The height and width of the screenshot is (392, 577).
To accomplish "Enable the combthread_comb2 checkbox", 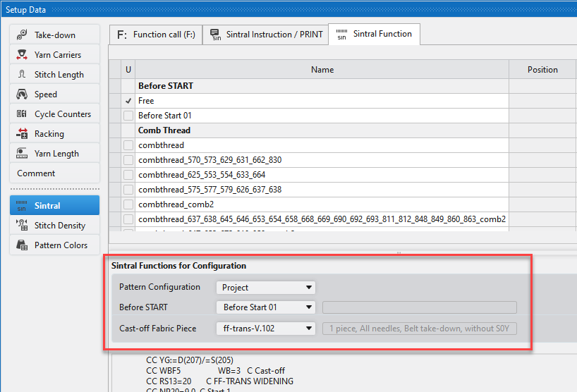I will point(128,204).
